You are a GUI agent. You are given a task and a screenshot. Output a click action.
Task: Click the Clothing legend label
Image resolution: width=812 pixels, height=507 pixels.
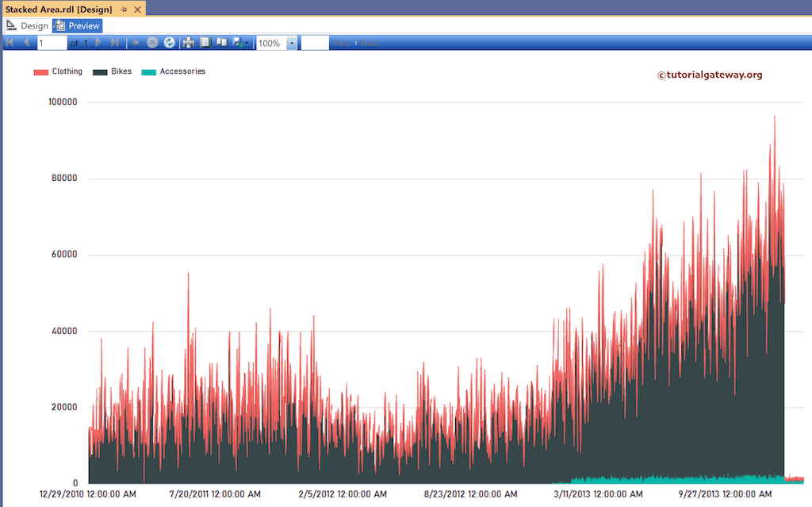[x=67, y=71]
